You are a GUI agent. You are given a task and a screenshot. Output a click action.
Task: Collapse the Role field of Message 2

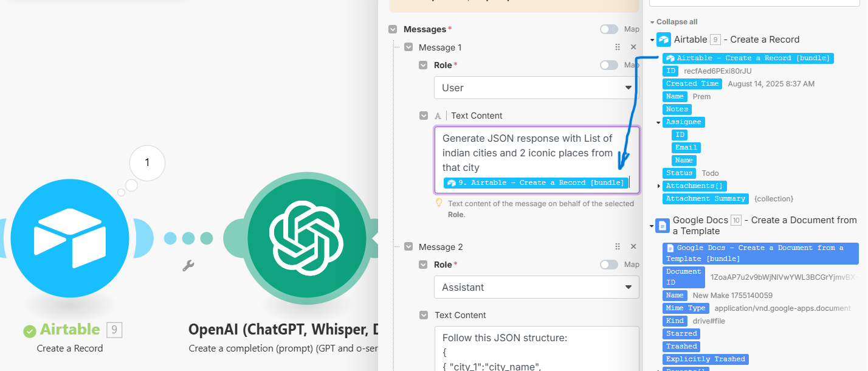click(423, 265)
